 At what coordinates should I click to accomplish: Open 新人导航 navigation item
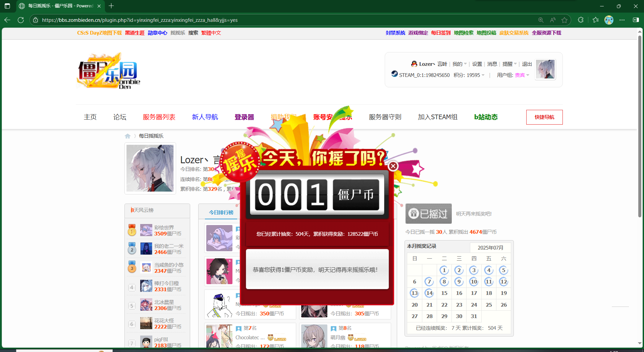click(205, 117)
